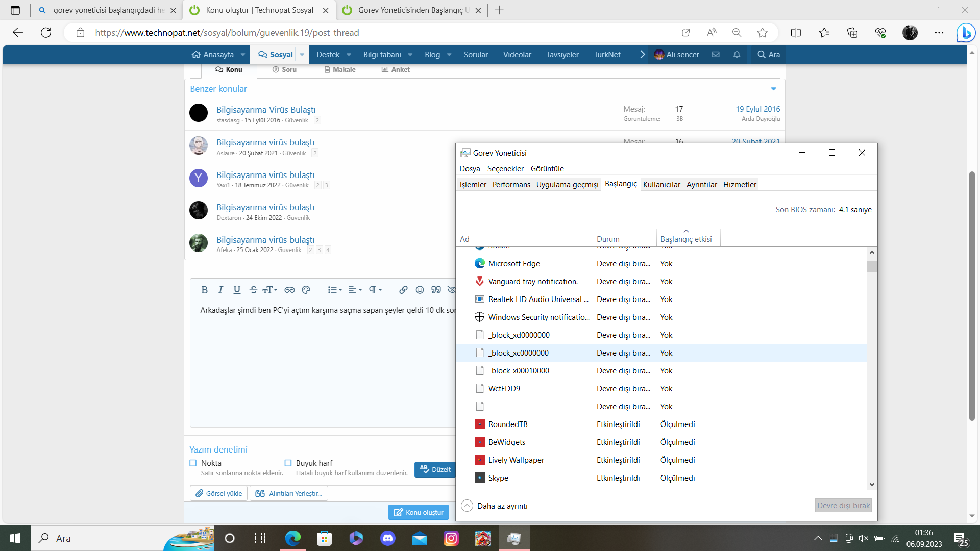Viewport: 980px width, 551px height.
Task: Open the first Bilgisayarıma Virüs Bulaştı thread
Action: click(266, 110)
